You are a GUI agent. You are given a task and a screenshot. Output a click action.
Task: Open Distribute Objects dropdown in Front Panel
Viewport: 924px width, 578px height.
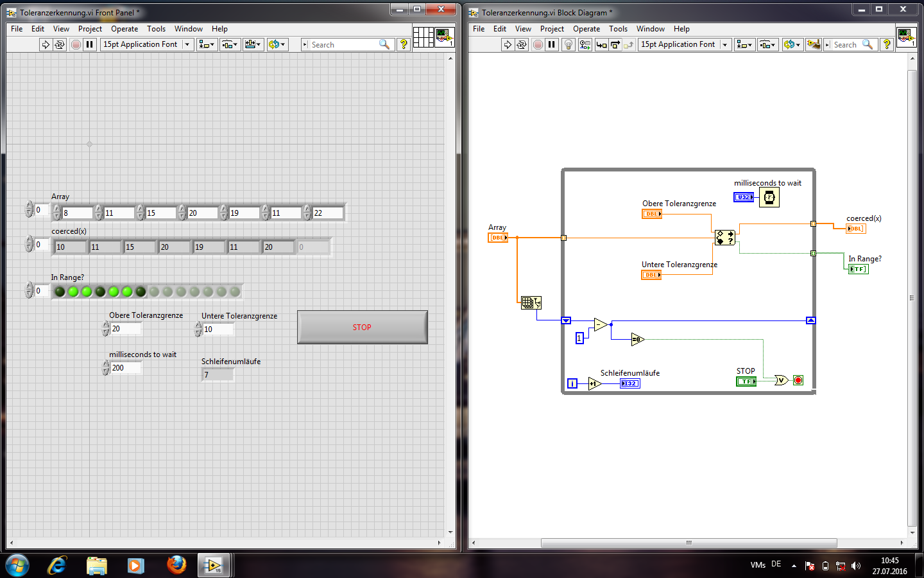click(230, 44)
